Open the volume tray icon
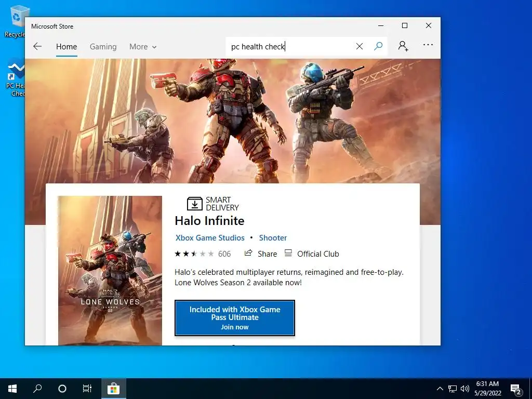Image resolution: width=532 pixels, height=399 pixels. (x=465, y=389)
